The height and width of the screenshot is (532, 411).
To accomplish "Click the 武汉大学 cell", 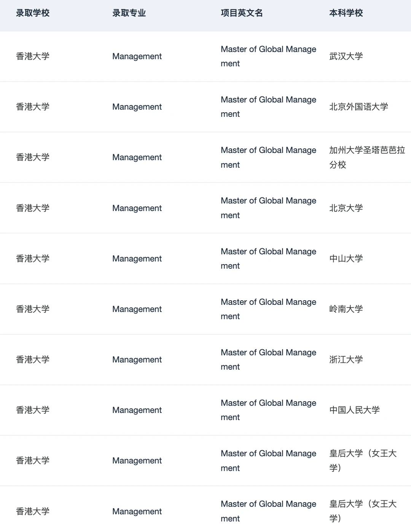I will pos(346,56).
